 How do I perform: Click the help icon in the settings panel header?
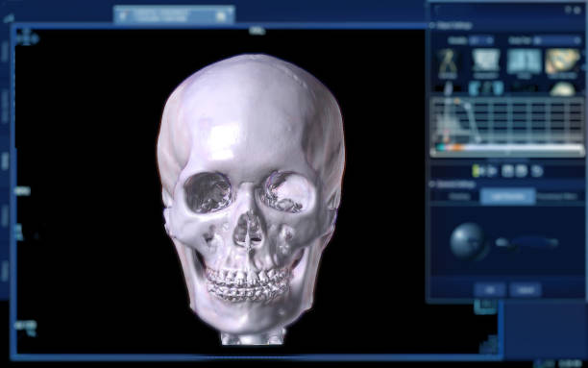coord(568,11)
